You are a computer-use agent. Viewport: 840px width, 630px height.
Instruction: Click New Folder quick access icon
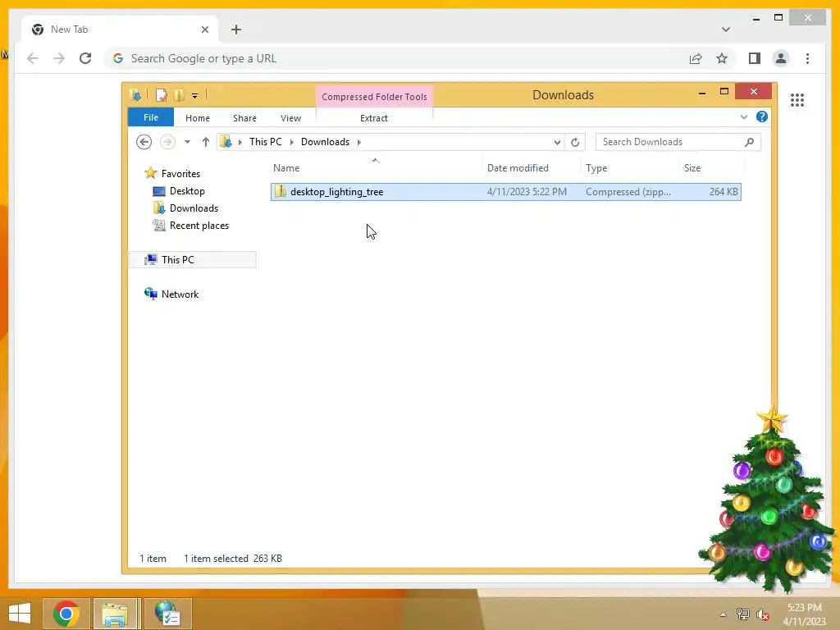click(179, 95)
